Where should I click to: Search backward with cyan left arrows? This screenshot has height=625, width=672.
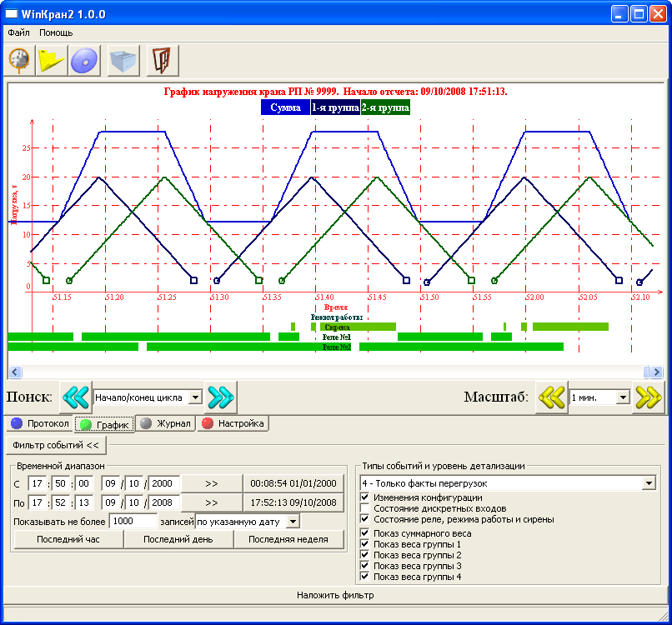click(76, 397)
